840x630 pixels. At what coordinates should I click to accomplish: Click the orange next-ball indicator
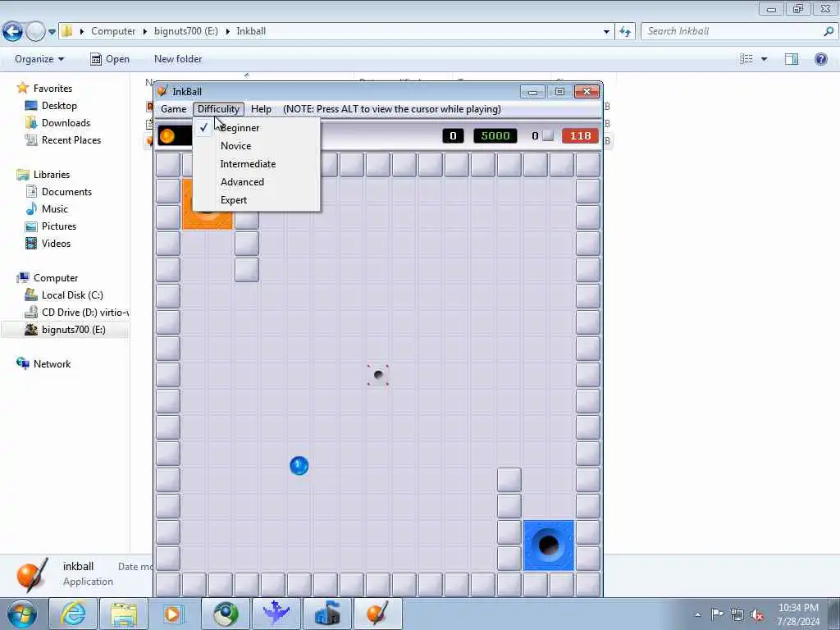tap(167, 136)
